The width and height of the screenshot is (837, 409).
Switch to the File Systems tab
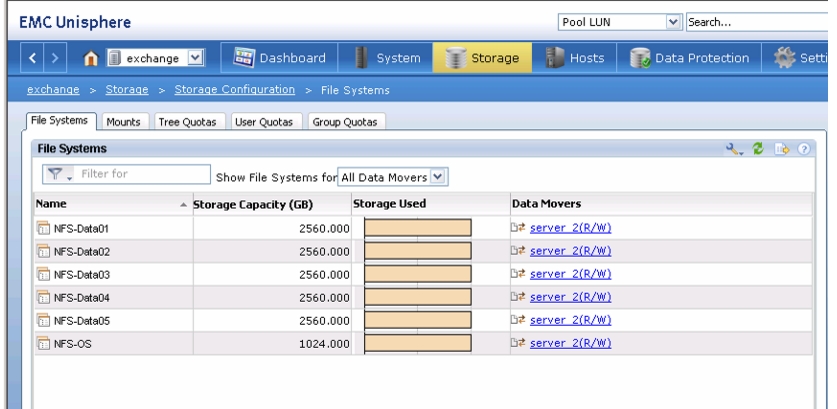coord(59,121)
